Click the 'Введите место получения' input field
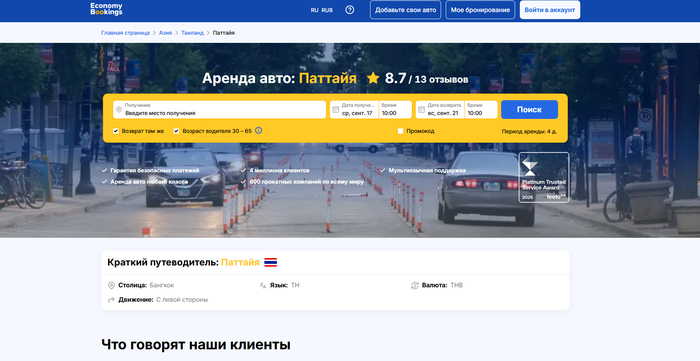Screen dimensions: 700x361 (219, 110)
